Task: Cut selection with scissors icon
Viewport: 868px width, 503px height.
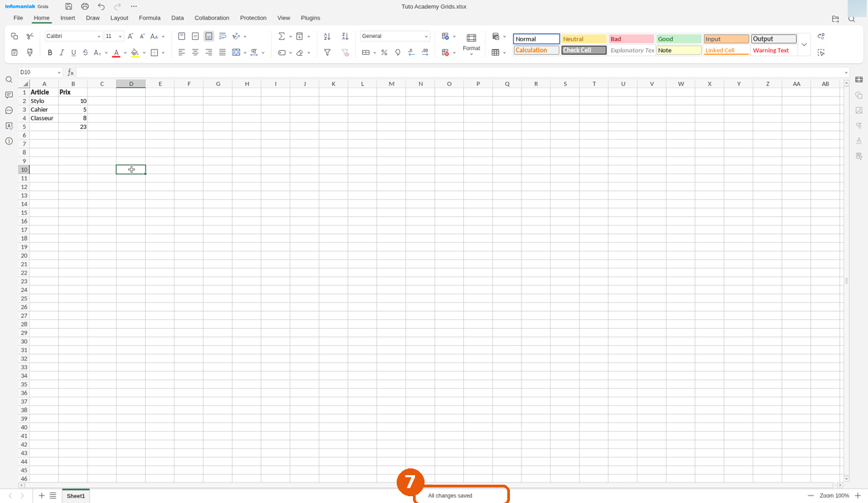Action: (30, 36)
